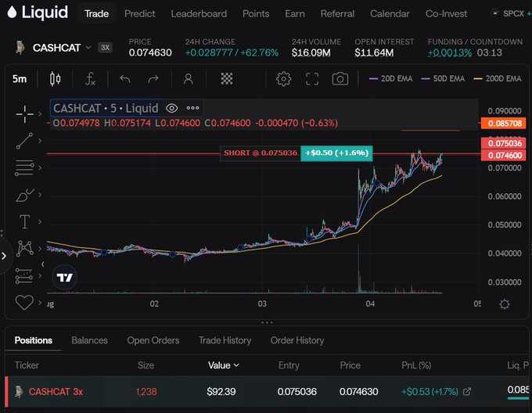532x413 pixels.
Task: Select the crosshair cursor tool
Action: click(x=24, y=113)
